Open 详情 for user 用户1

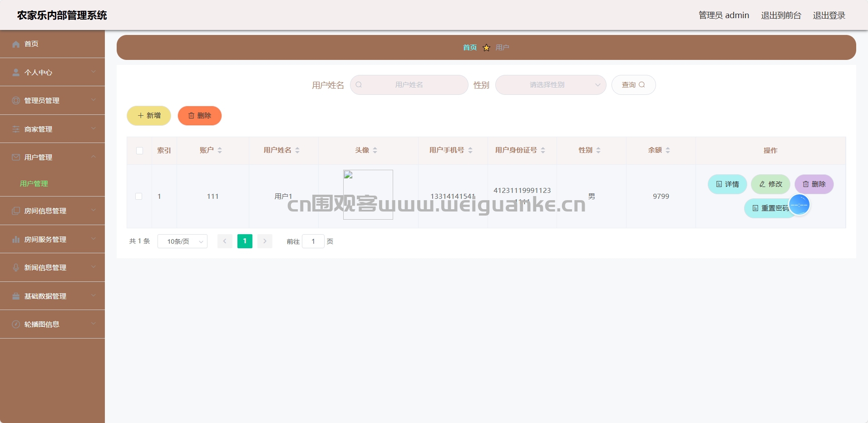727,184
